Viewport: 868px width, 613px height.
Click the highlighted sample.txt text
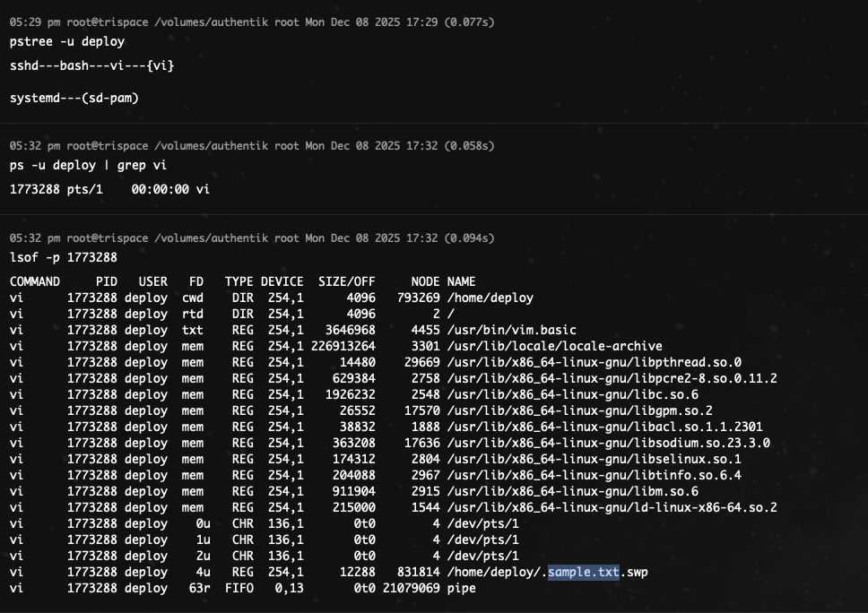coord(583,572)
